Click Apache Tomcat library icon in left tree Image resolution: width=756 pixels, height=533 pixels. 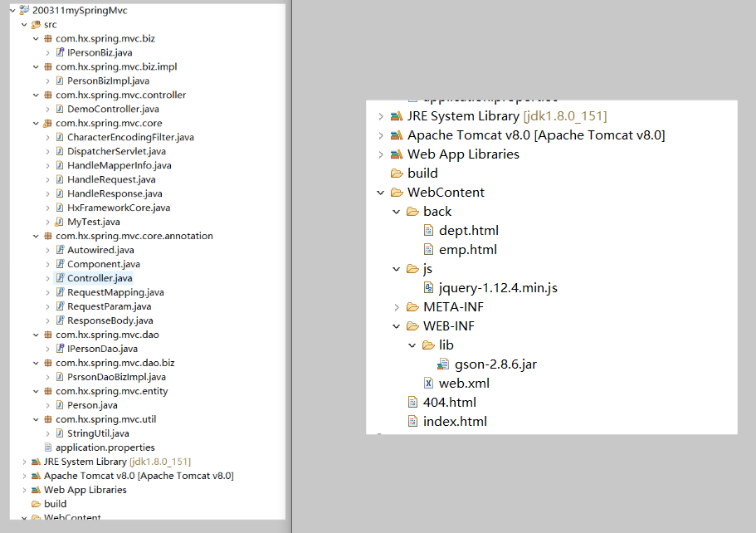[x=37, y=476]
